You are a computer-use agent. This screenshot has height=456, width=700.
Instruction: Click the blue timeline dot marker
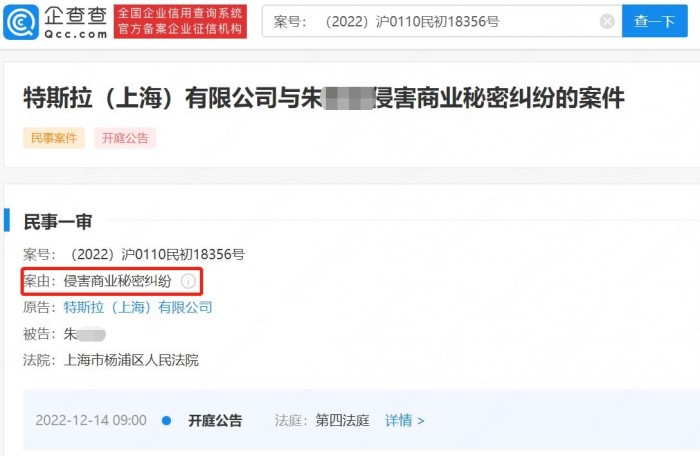(167, 420)
